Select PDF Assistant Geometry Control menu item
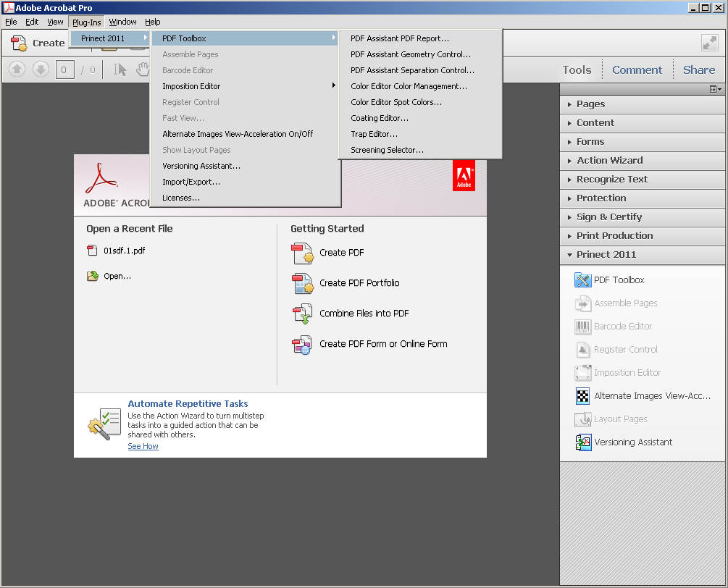The width and height of the screenshot is (728, 588). tap(421, 54)
